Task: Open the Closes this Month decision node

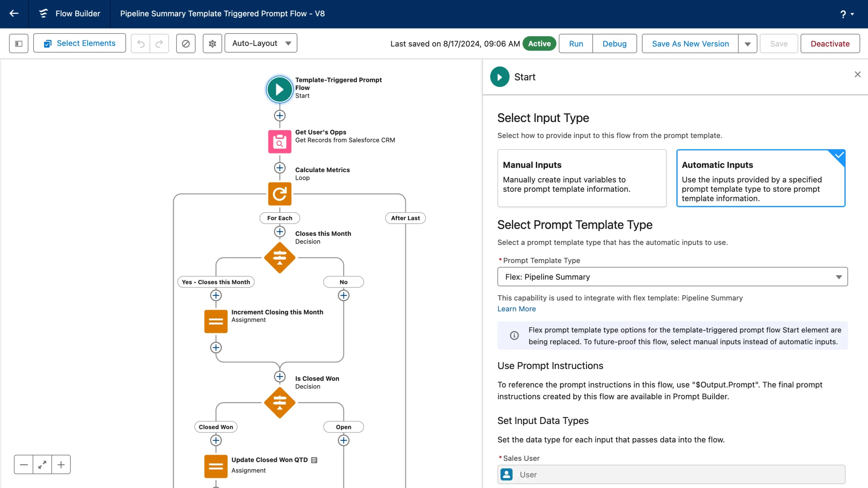Action: (x=279, y=258)
